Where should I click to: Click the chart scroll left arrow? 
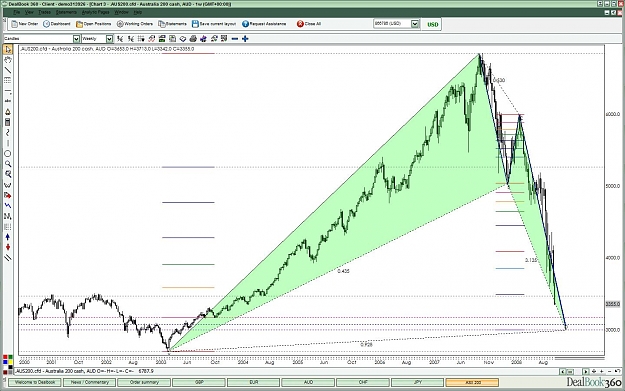(562, 371)
